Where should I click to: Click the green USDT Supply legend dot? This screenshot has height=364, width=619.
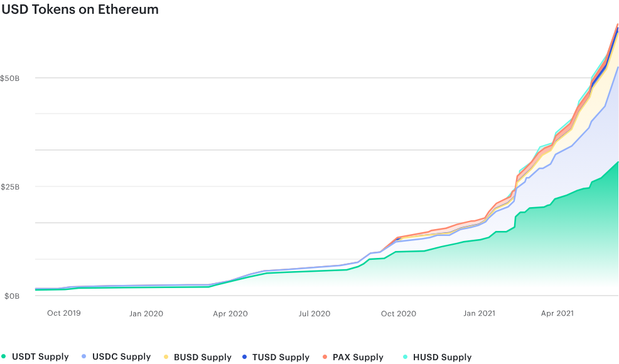point(4,357)
